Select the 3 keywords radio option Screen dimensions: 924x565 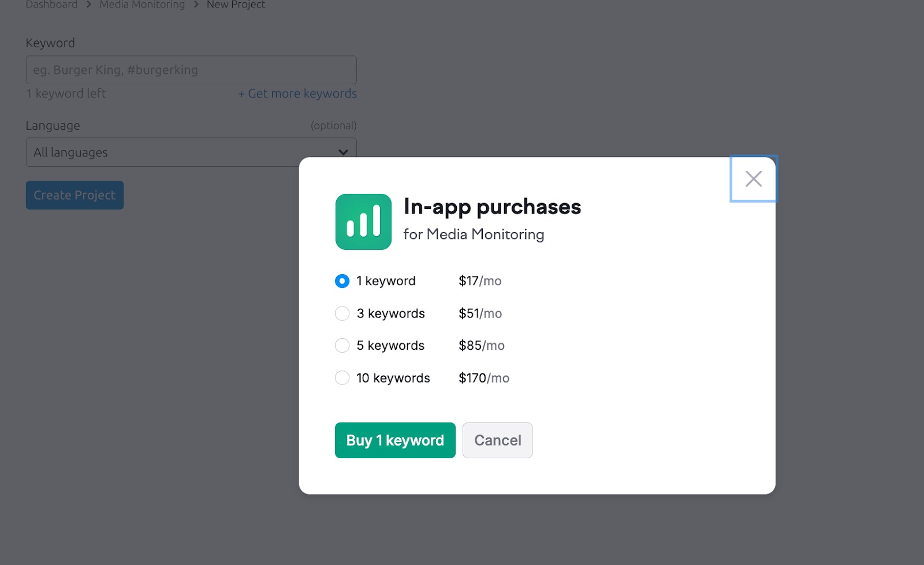click(342, 313)
